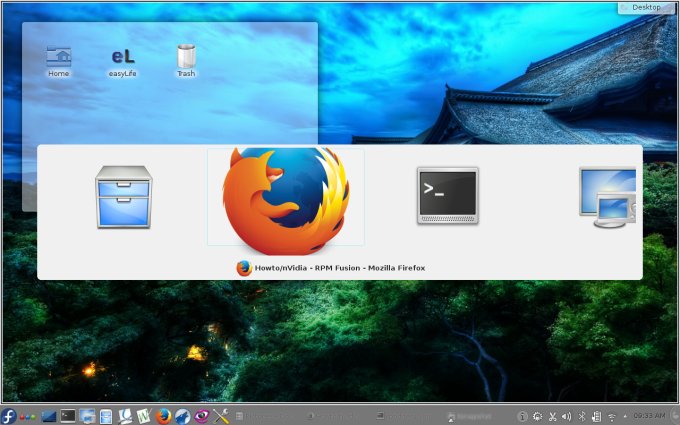
Task: Launch the purple eye application in the taskbar
Action: pyautogui.click(x=201, y=416)
